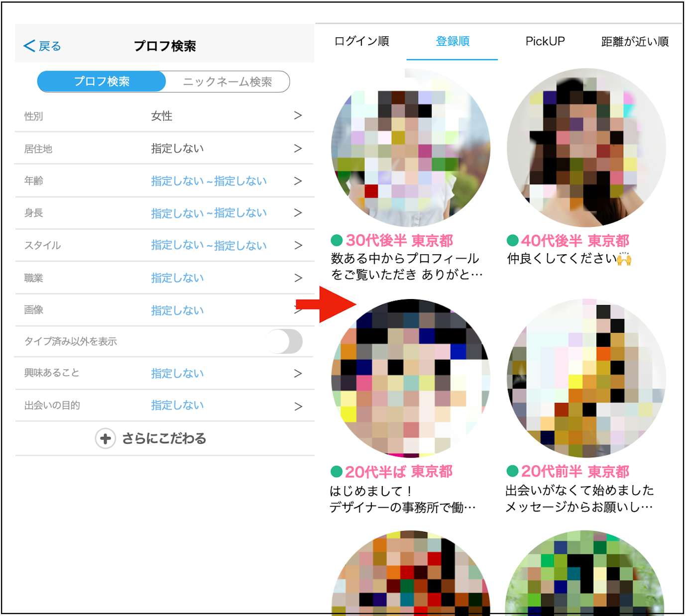Open the 職業 chevron
Image resolution: width=686 pixels, height=616 pixels.
(x=298, y=278)
